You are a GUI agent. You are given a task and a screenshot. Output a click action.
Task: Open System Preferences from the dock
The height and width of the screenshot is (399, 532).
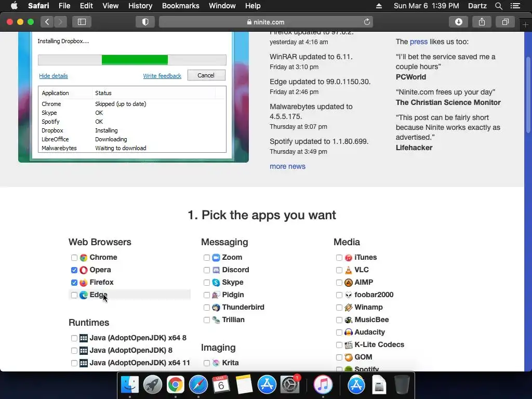coord(290,385)
